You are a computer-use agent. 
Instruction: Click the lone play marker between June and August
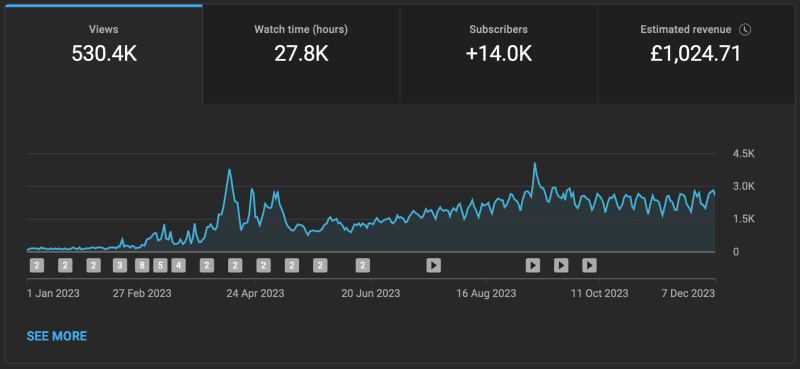[434, 265]
